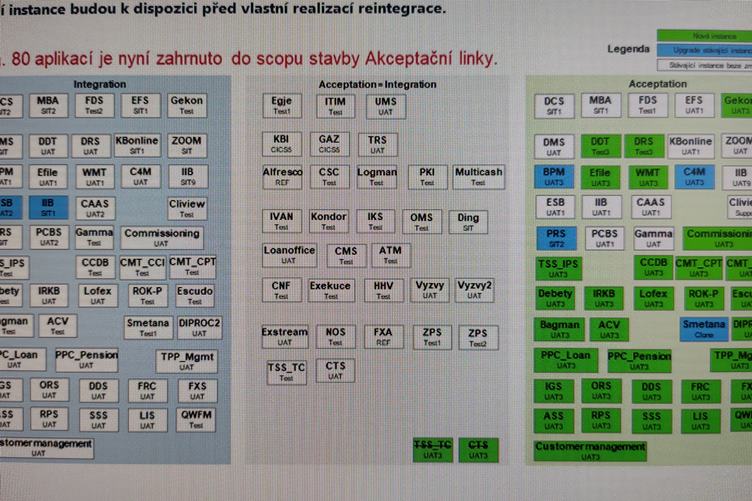
Task: Click the NOS Test box
Action: tap(336, 337)
